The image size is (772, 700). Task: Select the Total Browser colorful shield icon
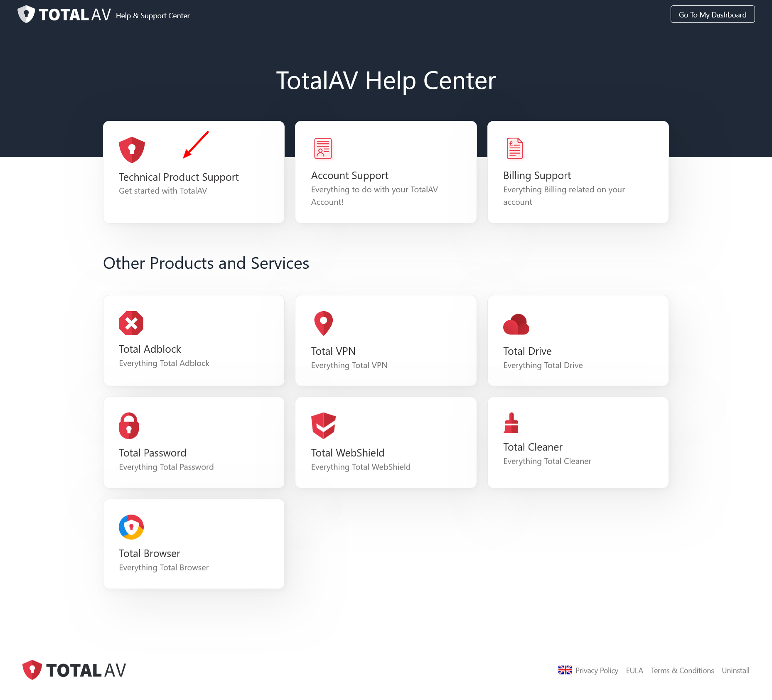click(131, 527)
